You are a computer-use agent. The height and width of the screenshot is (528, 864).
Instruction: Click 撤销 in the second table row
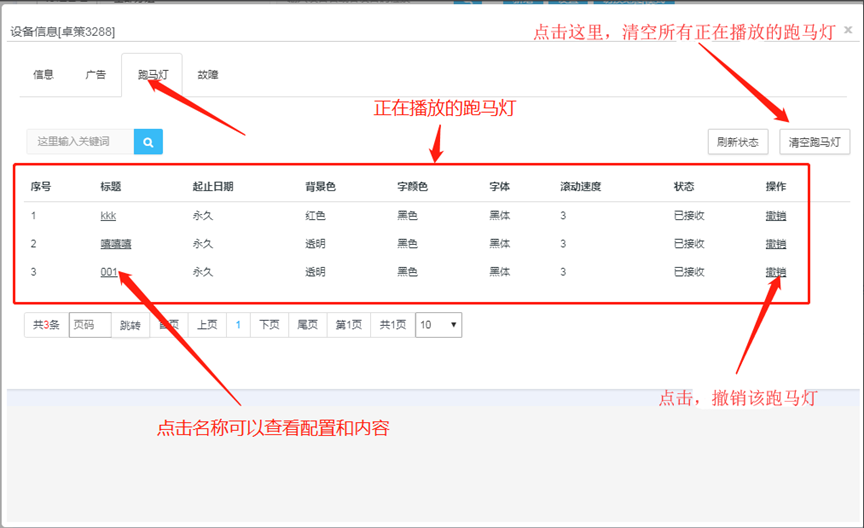[775, 244]
